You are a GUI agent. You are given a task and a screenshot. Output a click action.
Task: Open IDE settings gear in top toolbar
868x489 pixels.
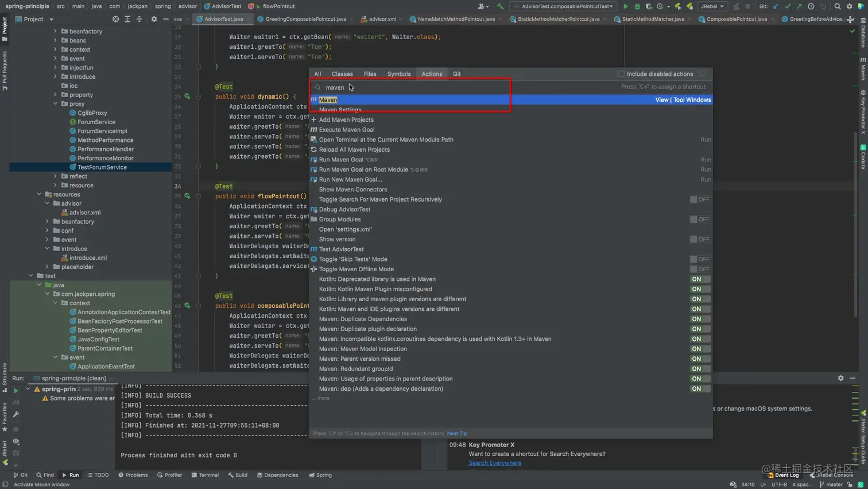[x=850, y=6]
